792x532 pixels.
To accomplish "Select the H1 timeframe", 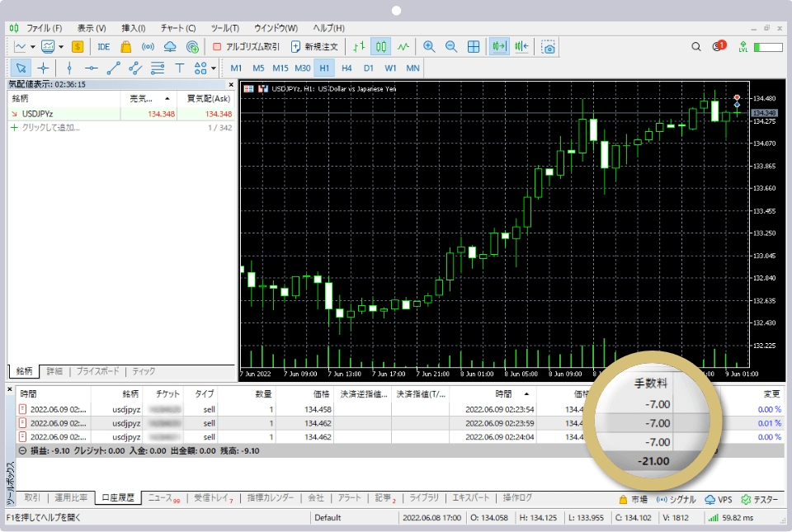I will point(324,68).
